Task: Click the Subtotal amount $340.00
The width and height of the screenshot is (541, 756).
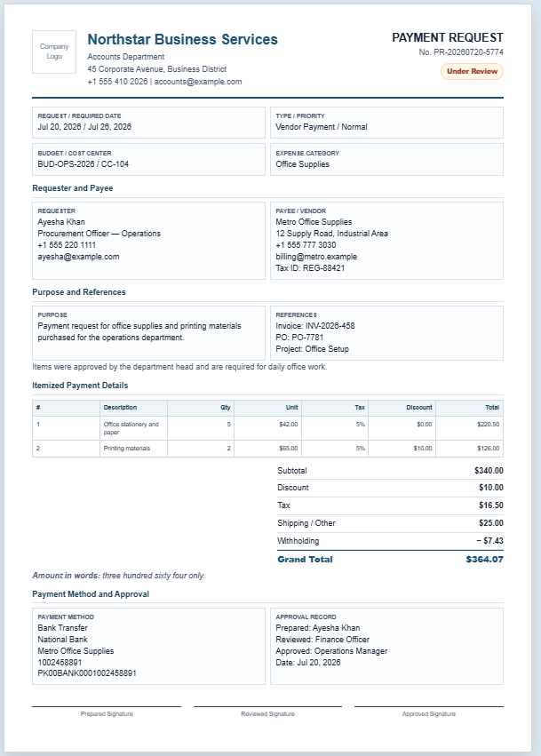Action: point(489,471)
